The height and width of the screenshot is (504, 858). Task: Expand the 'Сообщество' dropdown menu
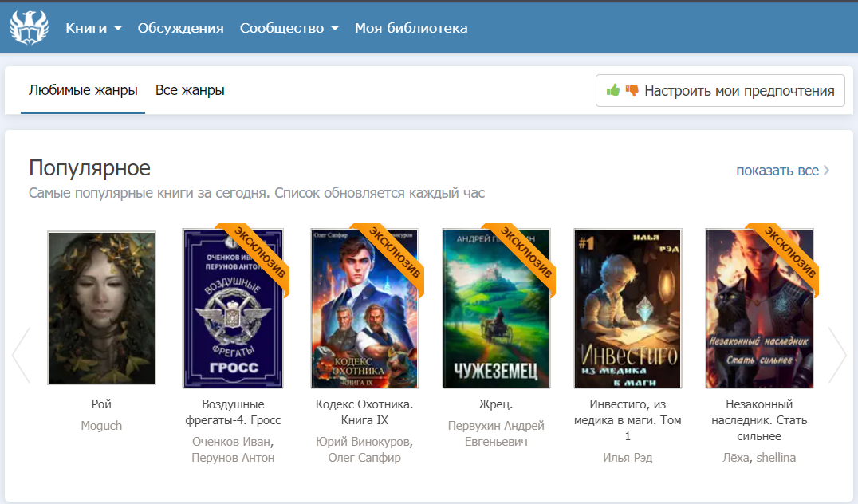click(289, 28)
